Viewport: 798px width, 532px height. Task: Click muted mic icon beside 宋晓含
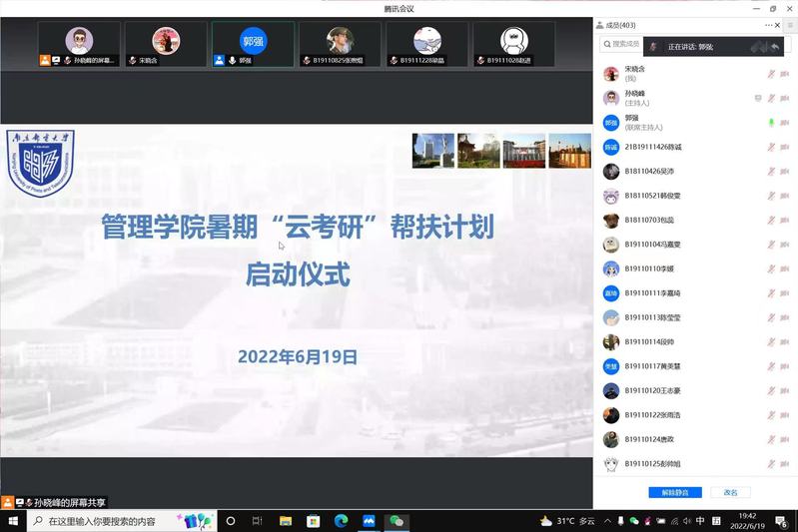[770, 74]
